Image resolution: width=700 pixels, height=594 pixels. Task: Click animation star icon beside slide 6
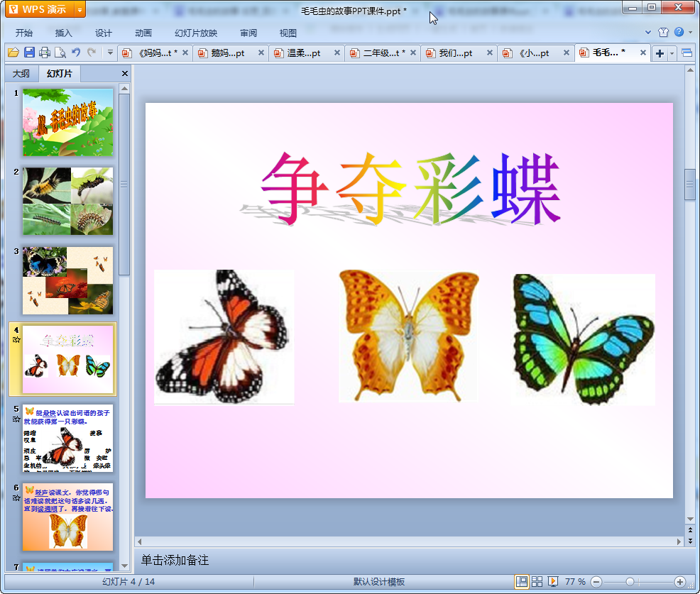[x=16, y=497]
